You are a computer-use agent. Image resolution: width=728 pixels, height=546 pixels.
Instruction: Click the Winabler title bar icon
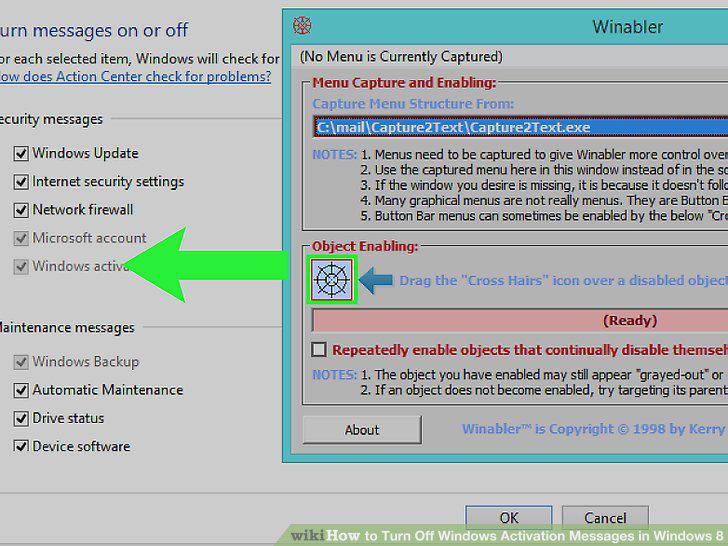(x=302, y=26)
